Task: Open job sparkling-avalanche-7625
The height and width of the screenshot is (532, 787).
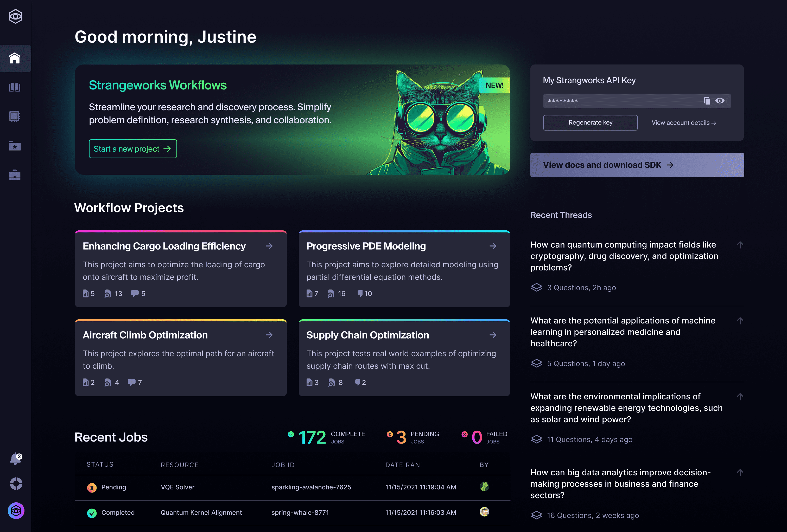Action: 311,487
